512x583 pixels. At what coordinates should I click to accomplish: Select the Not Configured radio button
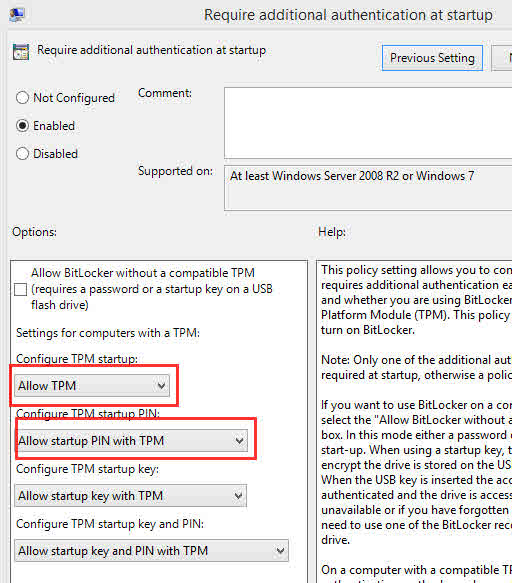pyautogui.click(x=22, y=98)
